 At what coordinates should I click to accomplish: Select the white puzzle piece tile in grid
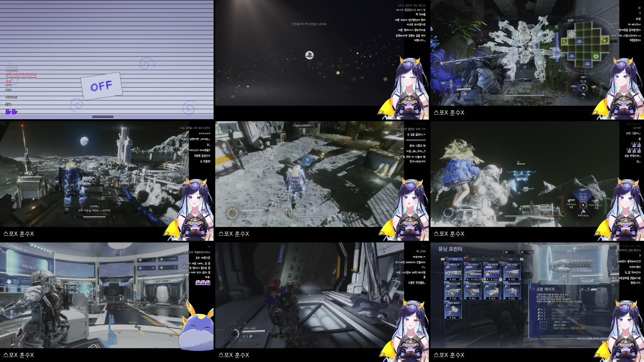[x=572, y=34]
